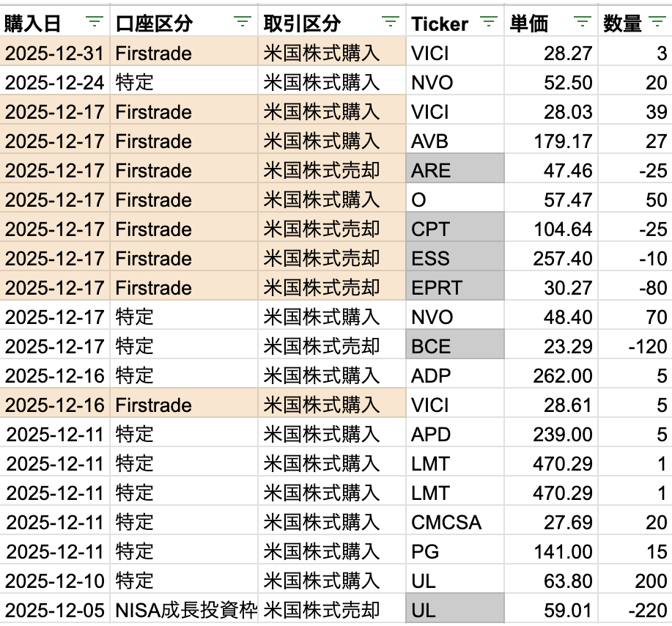Open the 購入日 column filter icon
672x626 pixels.
(x=95, y=22)
